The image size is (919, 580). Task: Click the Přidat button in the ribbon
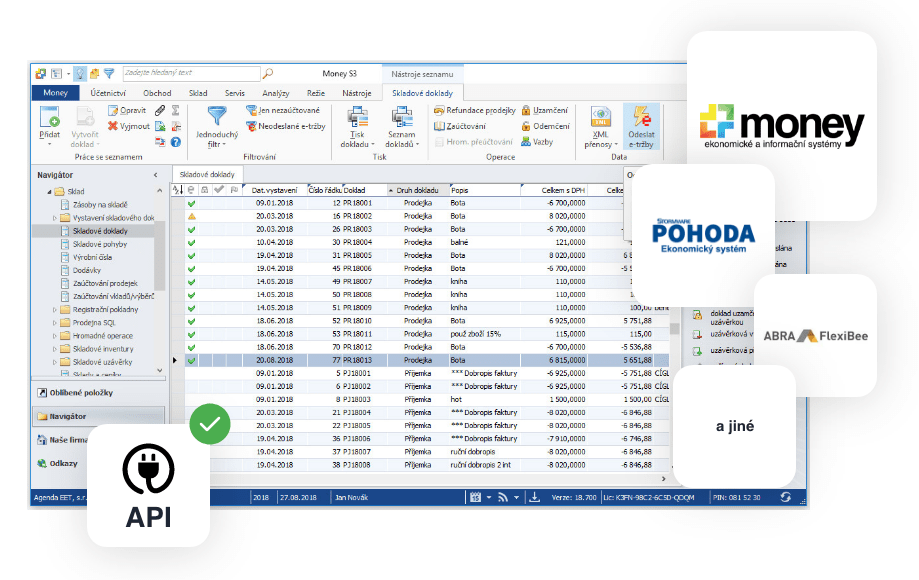point(50,125)
